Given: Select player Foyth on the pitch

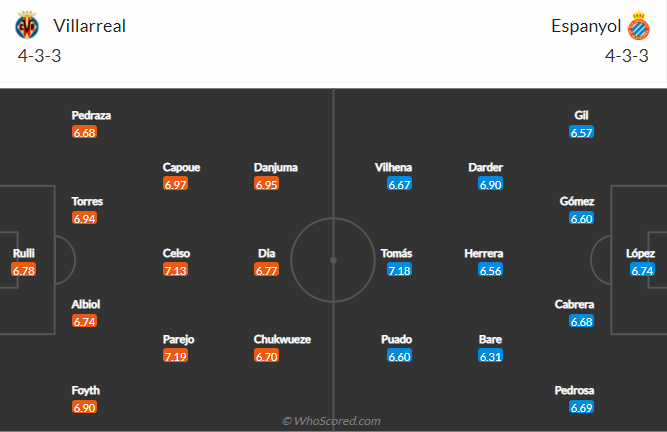Looking at the screenshot, I should 85,390.
